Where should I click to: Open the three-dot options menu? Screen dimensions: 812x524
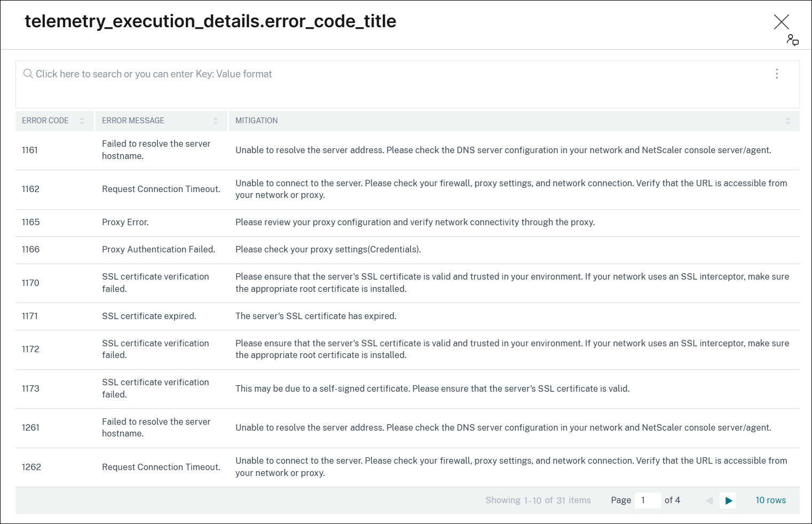(776, 74)
